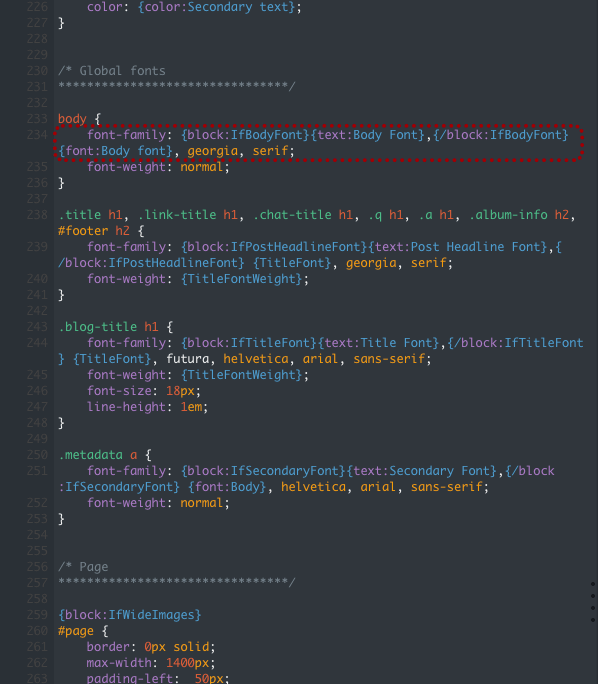Image resolution: width=598 pixels, height=684 pixels.
Task: Click the {text:Title Font} token
Action: (379, 343)
